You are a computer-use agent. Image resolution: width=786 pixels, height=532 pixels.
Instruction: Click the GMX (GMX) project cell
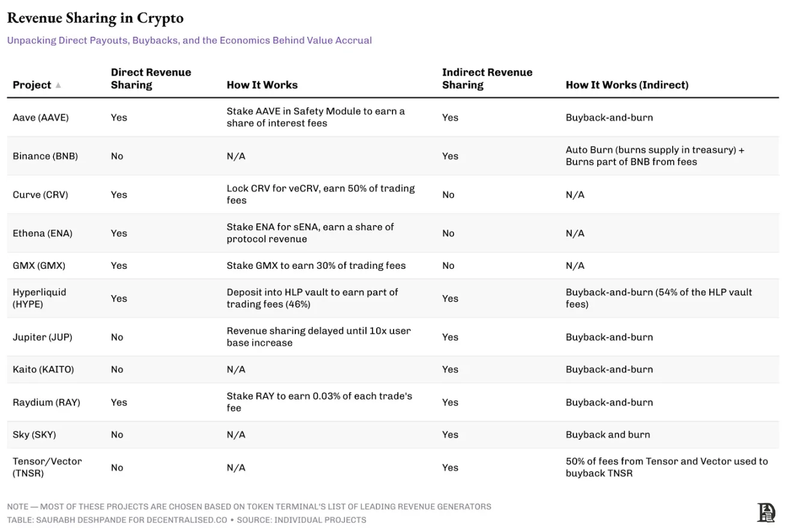tap(39, 266)
